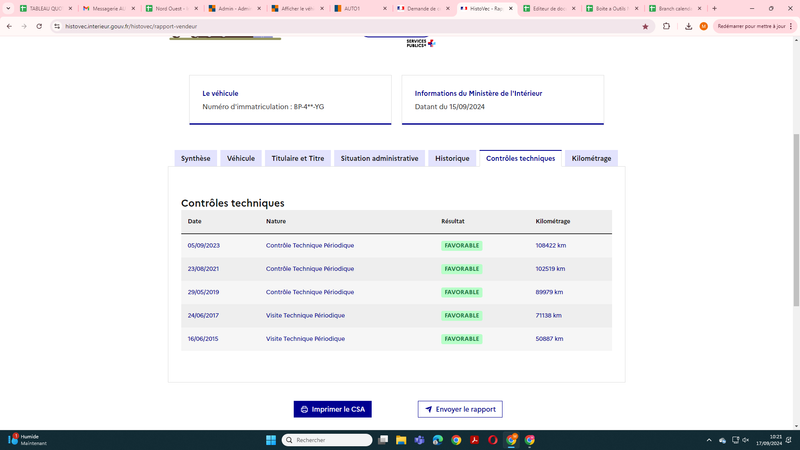Click the date 05/09/2023 cell
Screen dimensions: 800x450
click(x=204, y=245)
